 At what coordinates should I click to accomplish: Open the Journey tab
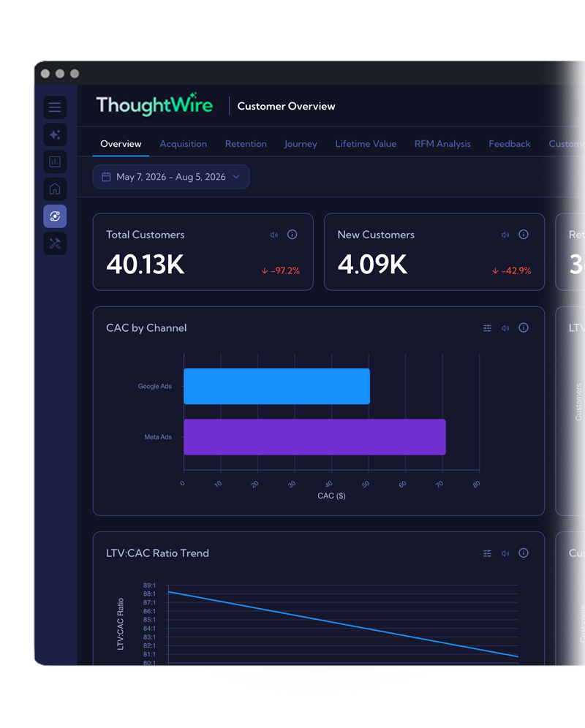pyautogui.click(x=301, y=144)
